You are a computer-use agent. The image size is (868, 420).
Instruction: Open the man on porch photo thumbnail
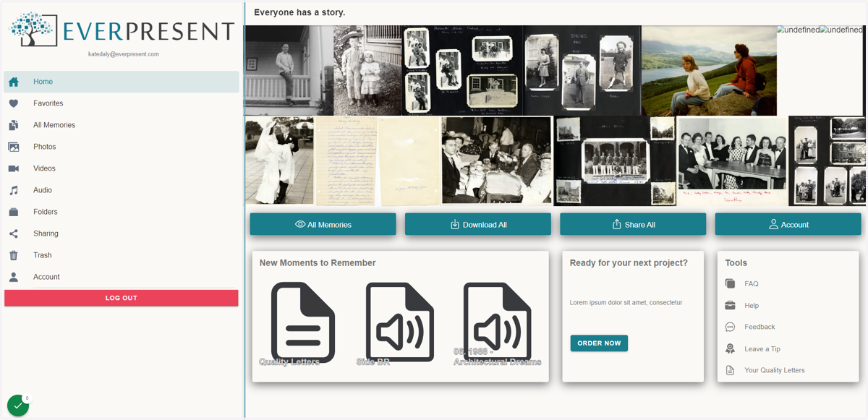(x=289, y=71)
